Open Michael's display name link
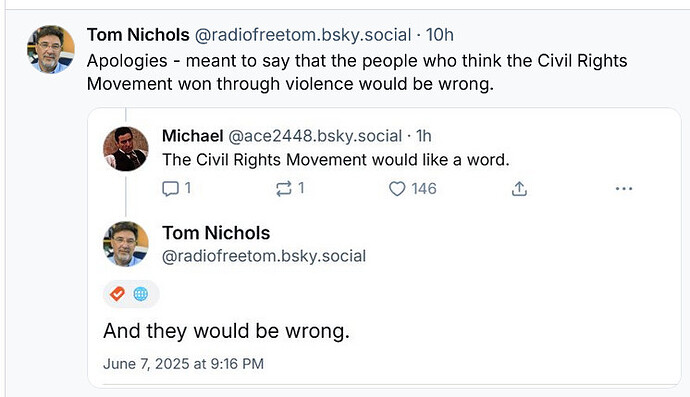The width and height of the screenshot is (690, 397). tap(193, 136)
